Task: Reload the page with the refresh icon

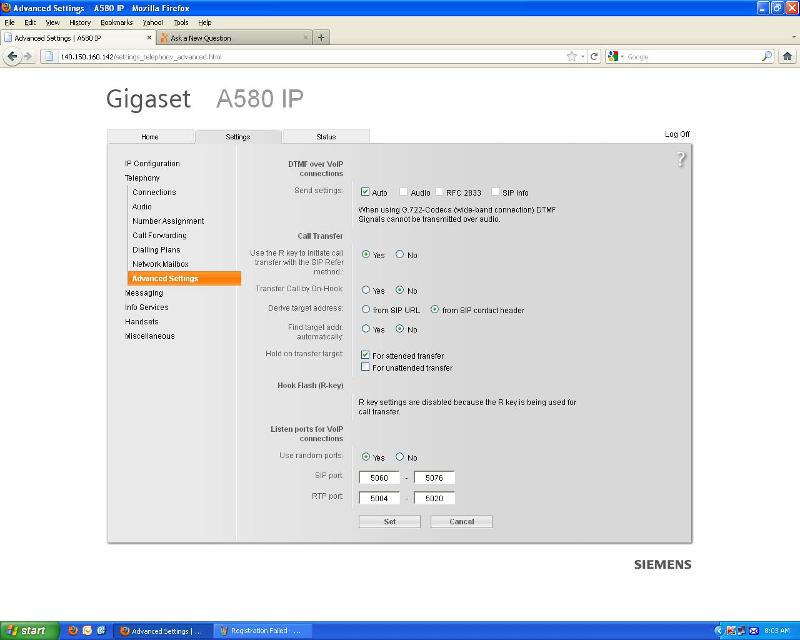Action: [x=594, y=57]
